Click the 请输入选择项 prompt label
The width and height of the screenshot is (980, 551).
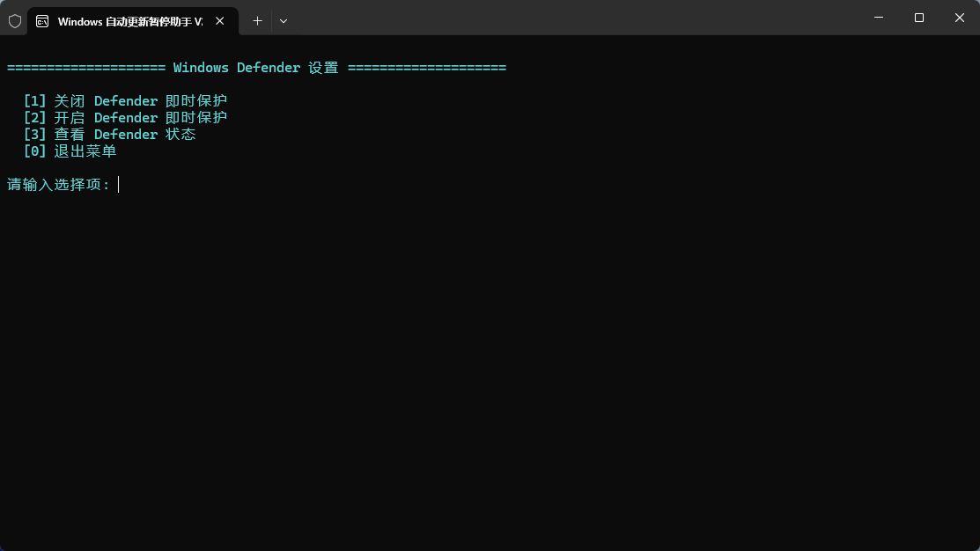(x=58, y=185)
